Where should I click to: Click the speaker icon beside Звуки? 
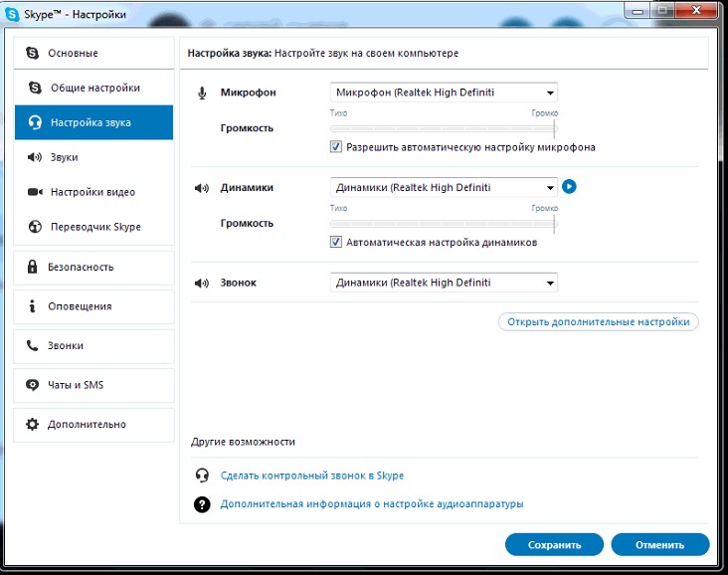pyautogui.click(x=35, y=157)
